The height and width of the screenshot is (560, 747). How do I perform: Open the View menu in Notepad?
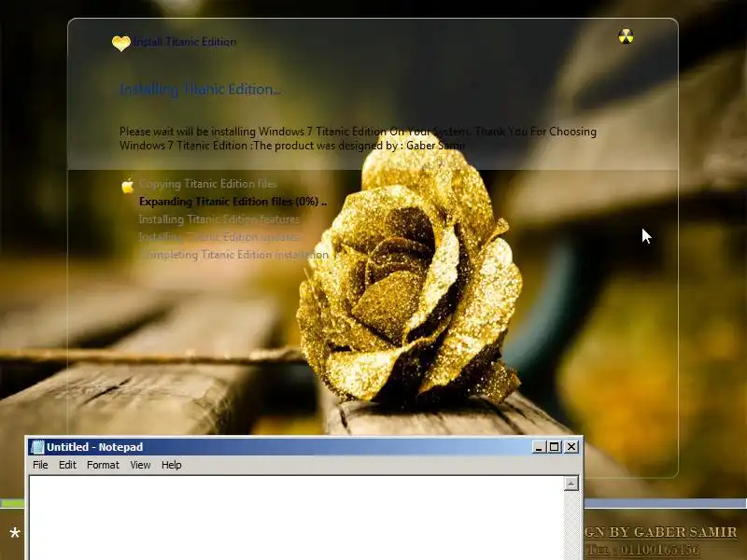click(x=140, y=465)
